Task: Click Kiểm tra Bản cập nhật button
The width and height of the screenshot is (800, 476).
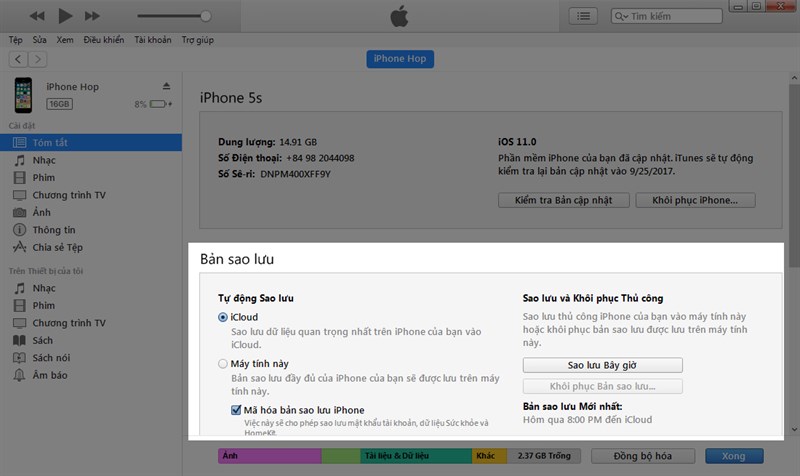Action: [564, 200]
